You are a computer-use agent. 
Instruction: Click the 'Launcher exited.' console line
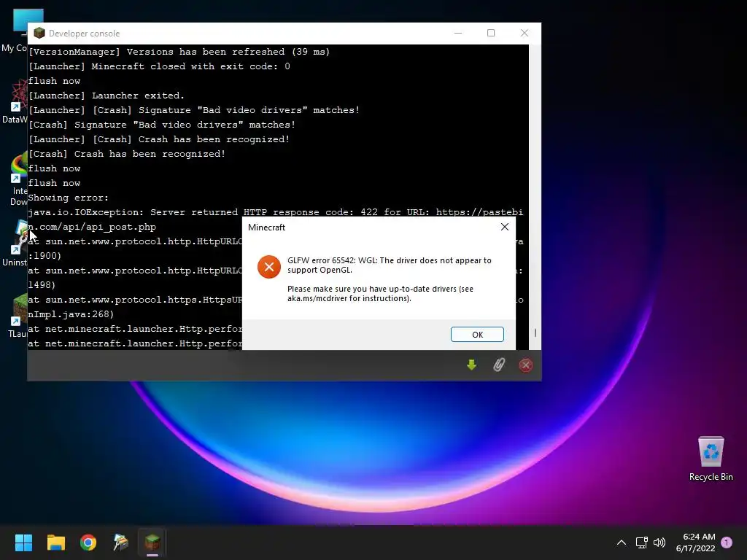click(107, 96)
